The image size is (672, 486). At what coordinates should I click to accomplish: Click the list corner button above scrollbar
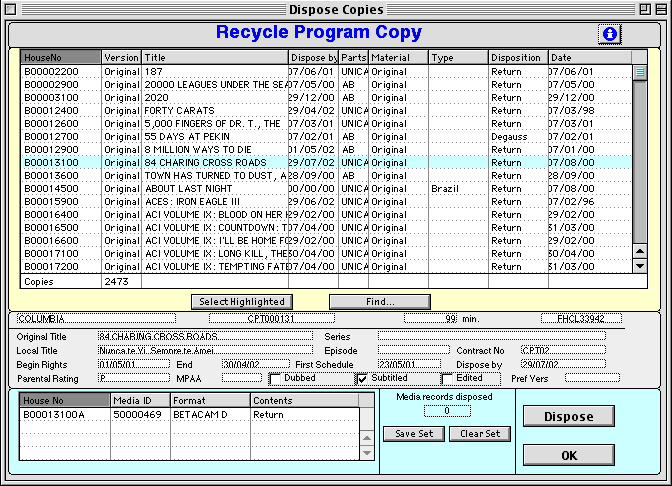click(639, 57)
